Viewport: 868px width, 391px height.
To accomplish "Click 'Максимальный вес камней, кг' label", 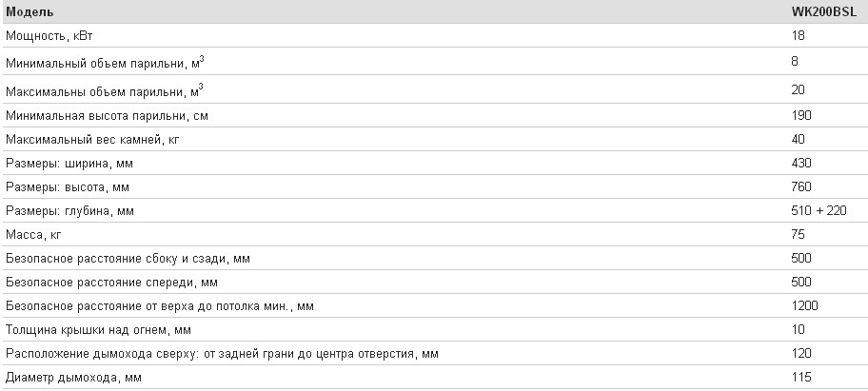I will point(92,140).
